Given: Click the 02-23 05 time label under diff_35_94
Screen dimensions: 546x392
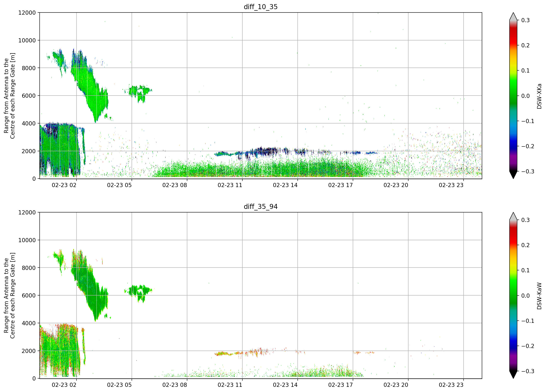Looking at the screenshot, I should pos(120,385).
